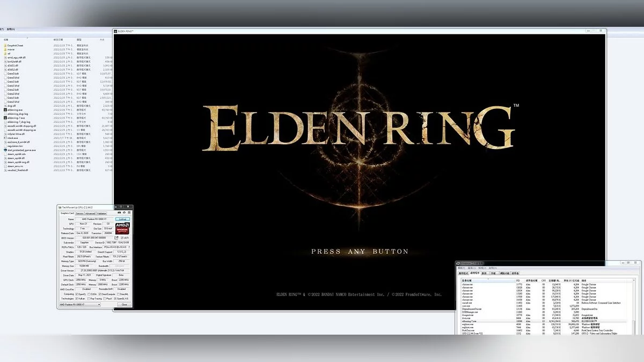The width and height of the screenshot is (644, 362).
Task: Click the Driver Version field in GPU-Z
Action: [x=103, y=271]
